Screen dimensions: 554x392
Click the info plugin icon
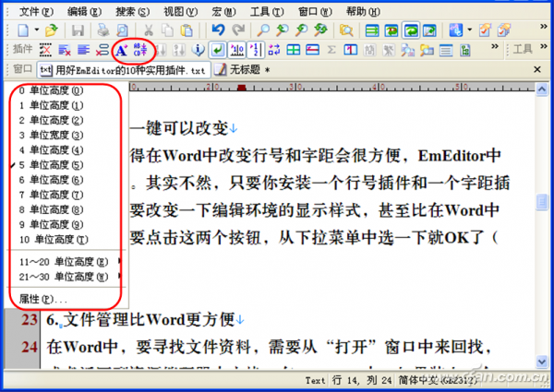199,50
